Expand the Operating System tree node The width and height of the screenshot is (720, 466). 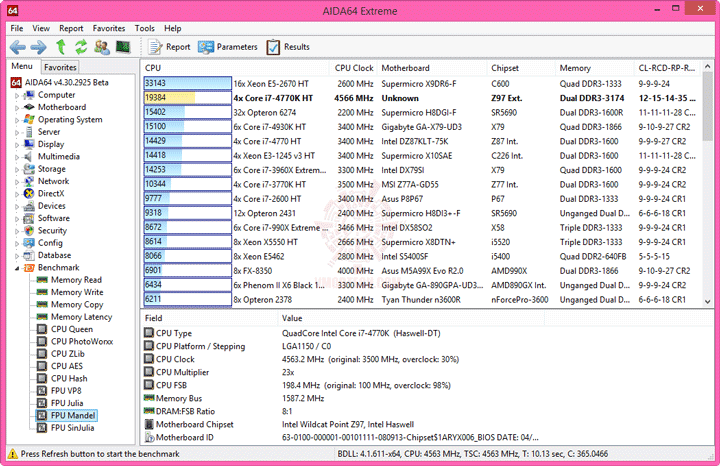point(17,120)
